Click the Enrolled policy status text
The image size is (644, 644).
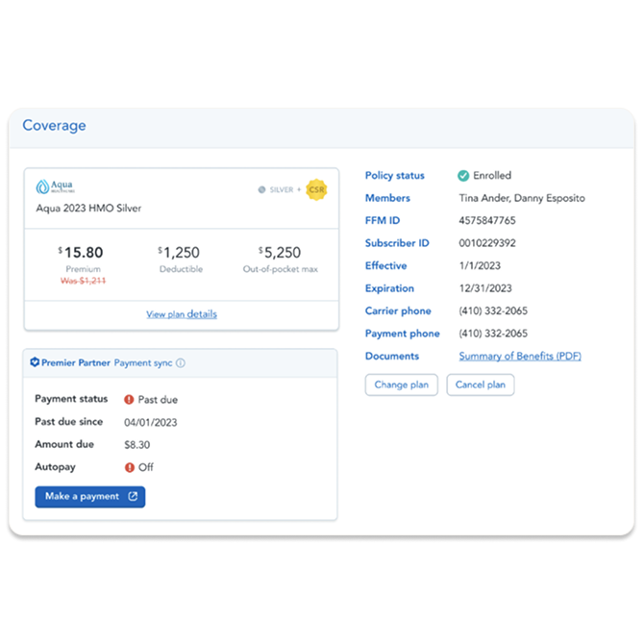pos(492,176)
